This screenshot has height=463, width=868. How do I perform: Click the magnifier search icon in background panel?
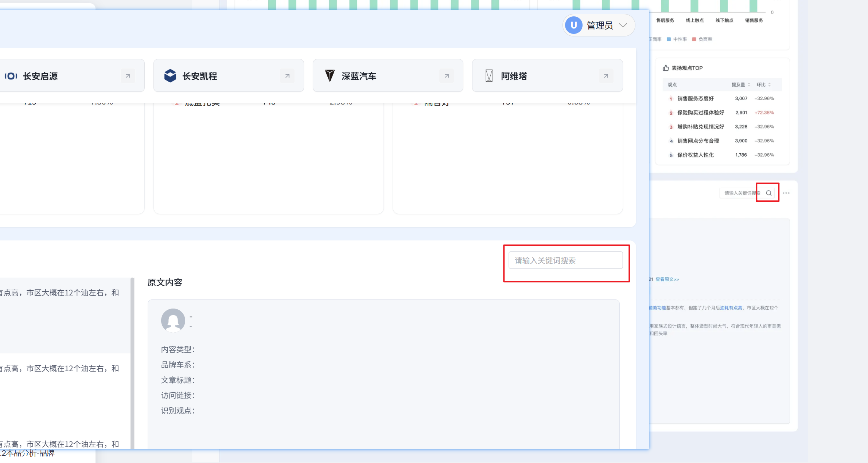pyautogui.click(x=768, y=193)
